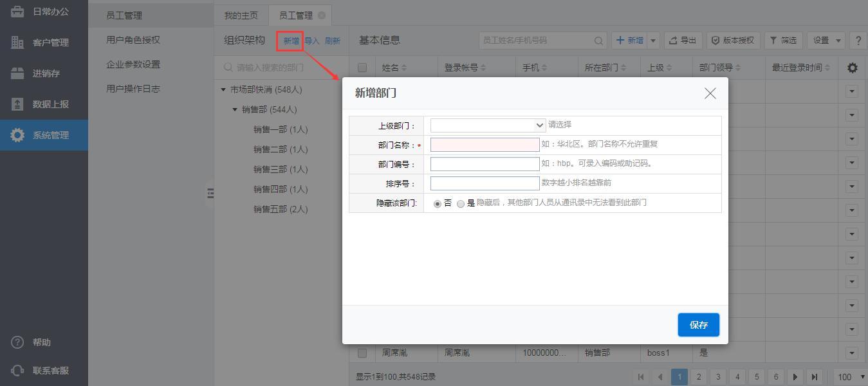Image resolution: width=868 pixels, height=386 pixels.
Task: Open the 设置 dropdown menu
Action: pos(826,41)
